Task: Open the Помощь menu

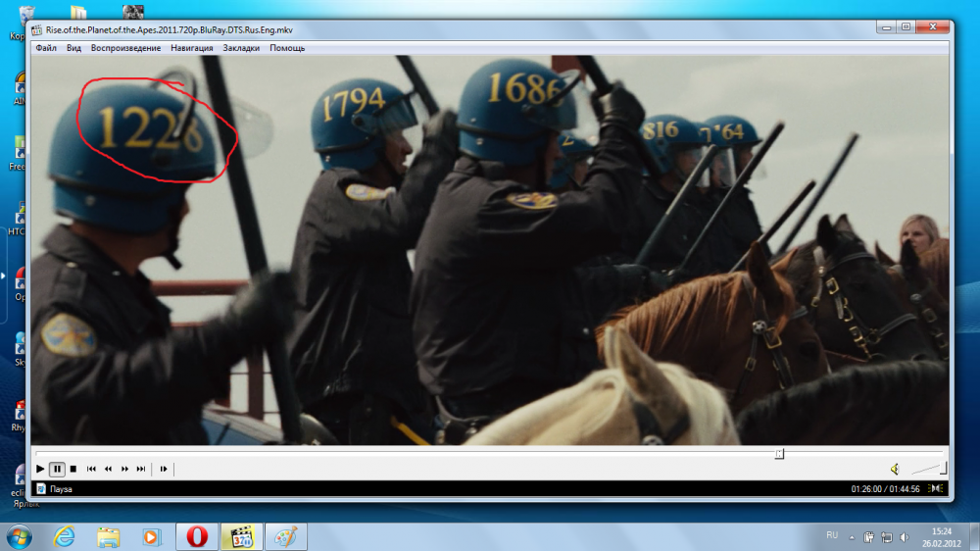Action: 287,48
